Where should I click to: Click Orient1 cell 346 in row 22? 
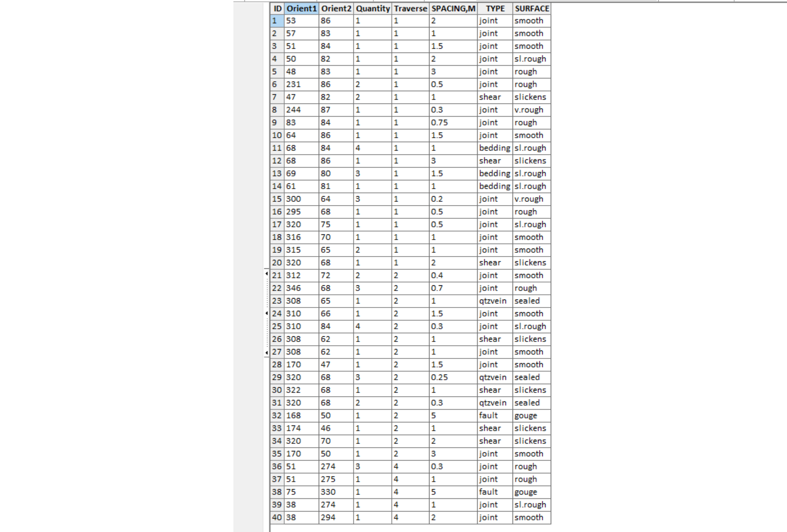[x=301, y=288]
